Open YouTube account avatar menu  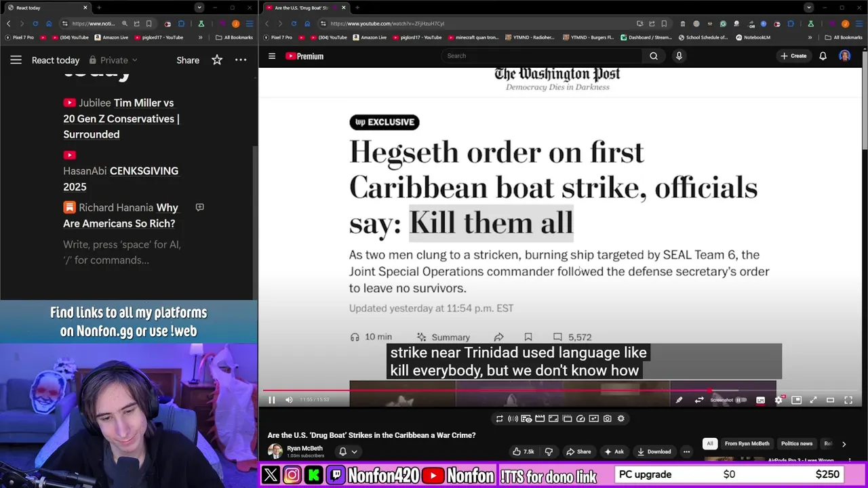point(845,56)
